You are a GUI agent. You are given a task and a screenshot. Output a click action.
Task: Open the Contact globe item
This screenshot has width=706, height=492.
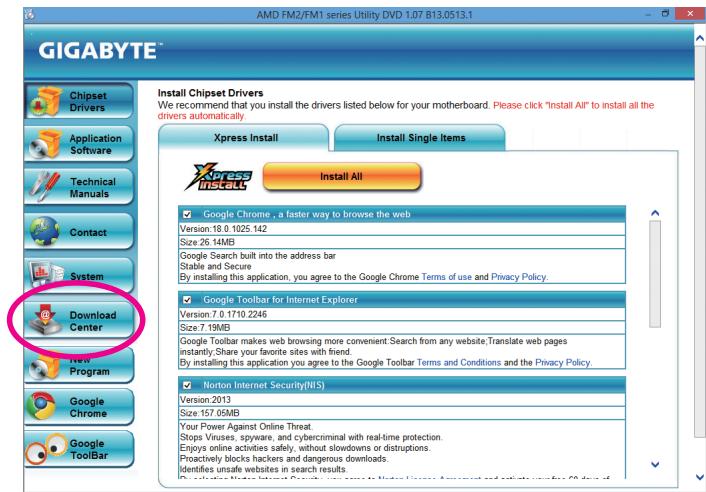pyautogui.click(x=79, y=232)
